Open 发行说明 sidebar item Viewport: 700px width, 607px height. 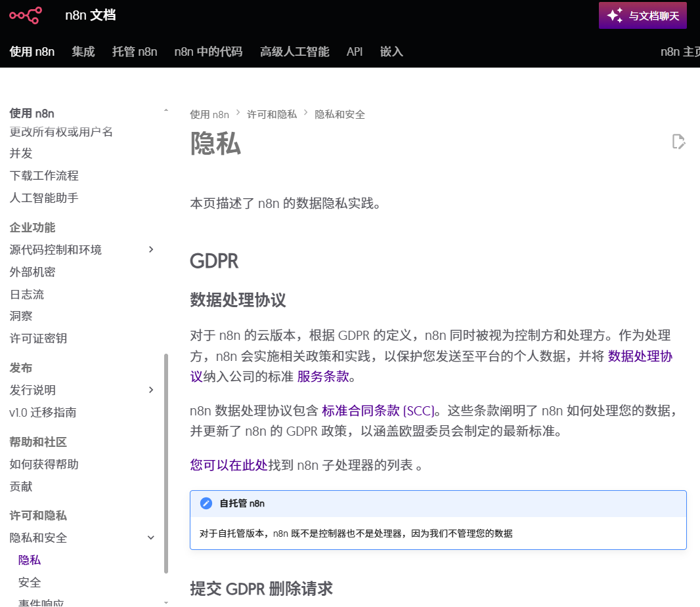coord(32,390)
